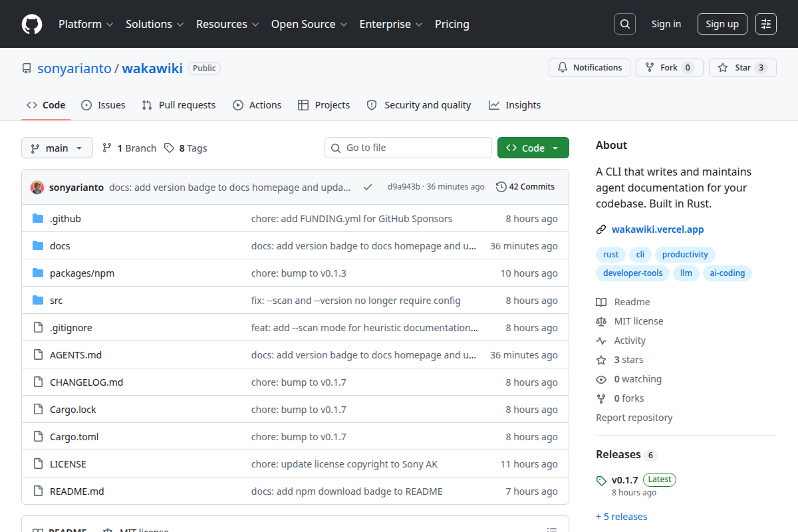Viewport: 798px width, 532px height.
Task: Open the packages/npm folder icon
Action: coord(38,273)
